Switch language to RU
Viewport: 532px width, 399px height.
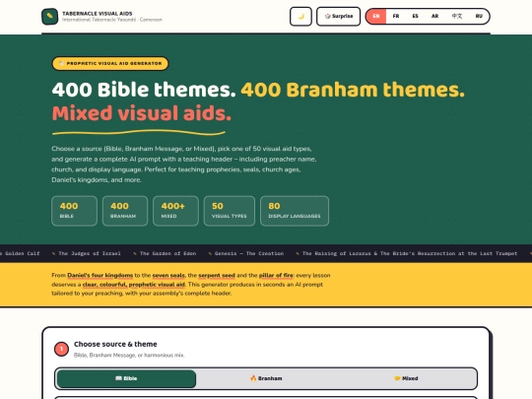(x=479, y=17)
